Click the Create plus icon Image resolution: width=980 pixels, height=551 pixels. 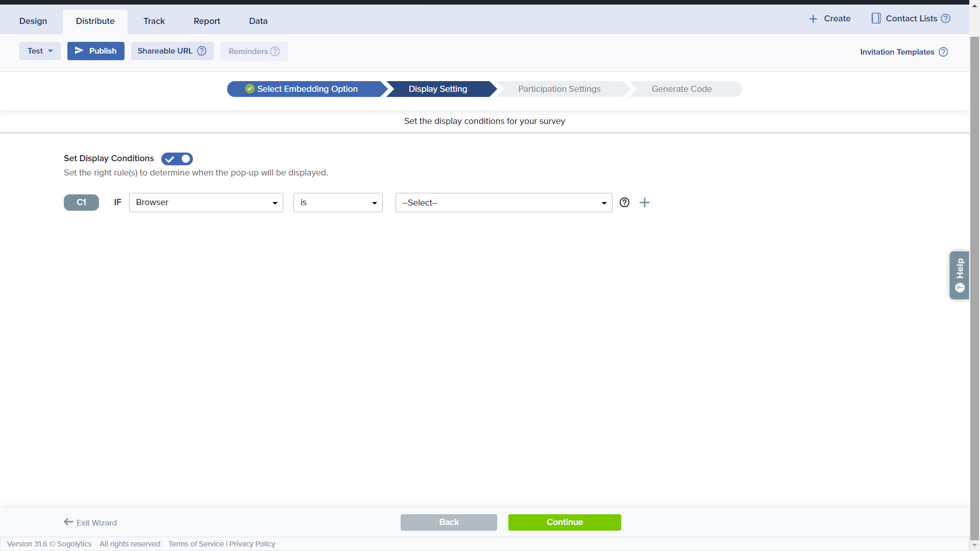tap(813, 19)
